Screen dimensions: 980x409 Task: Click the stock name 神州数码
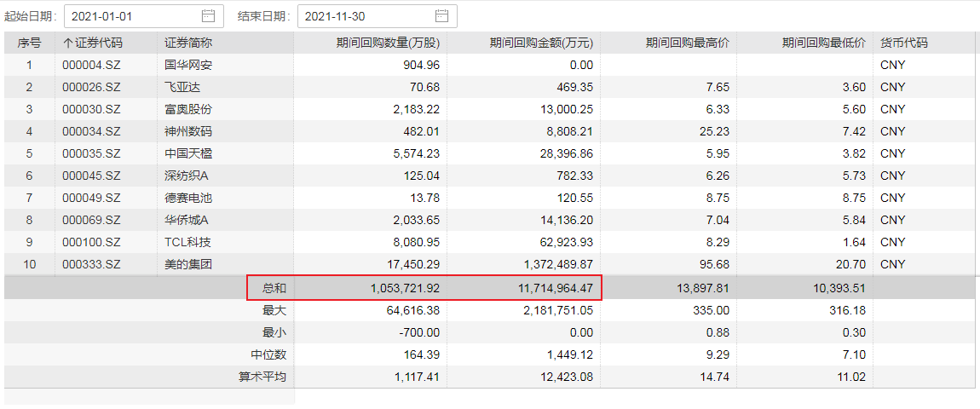(x=188, y=131)
